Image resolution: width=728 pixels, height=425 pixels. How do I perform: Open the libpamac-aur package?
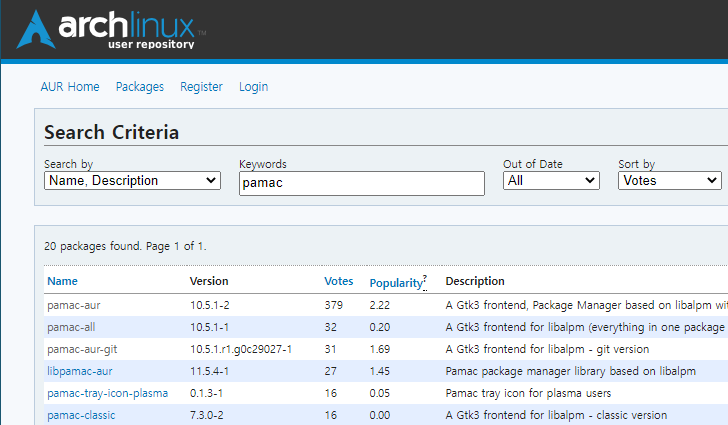80,371
